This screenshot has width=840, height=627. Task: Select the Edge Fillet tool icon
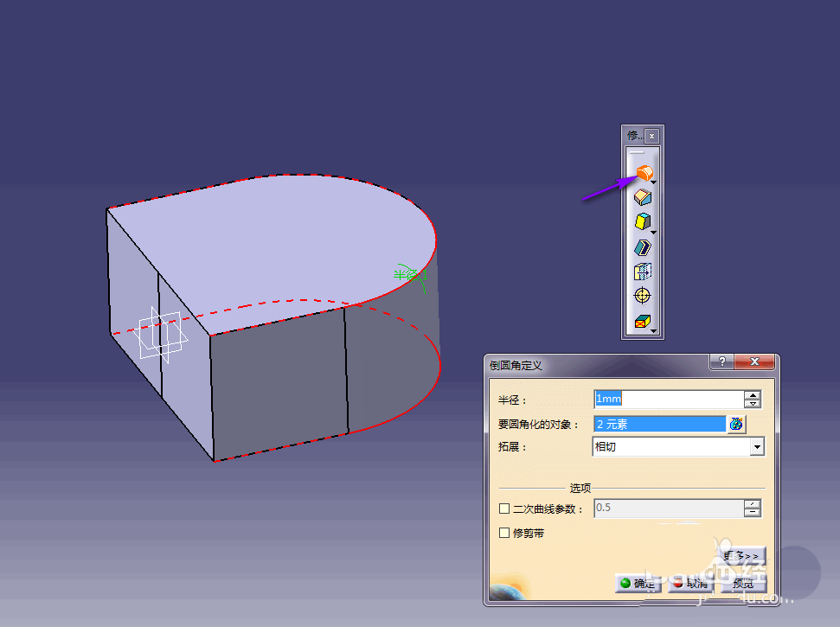tap(644, 172)
